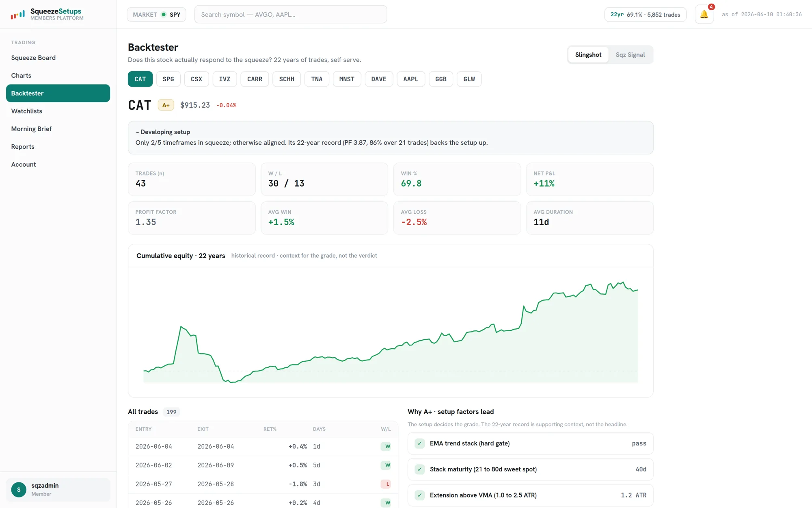The image size is (812, 508).
Task: Click the TRADES (n) 43 stat card
Action: pos(192,179)
